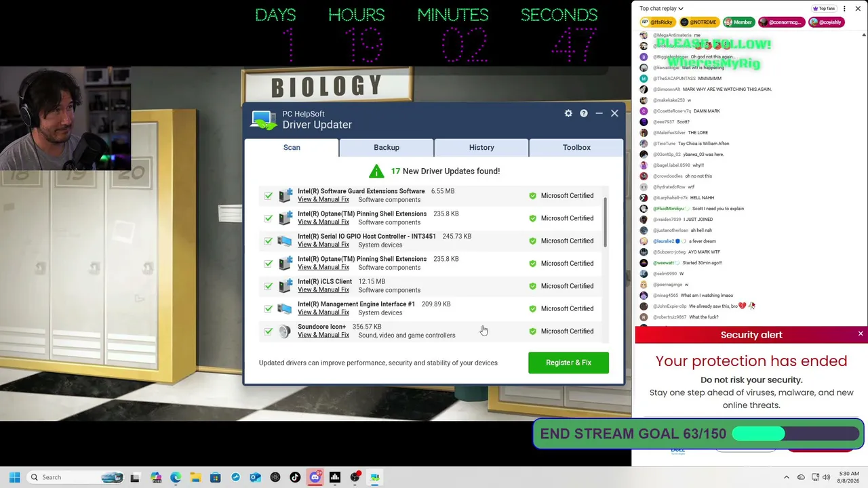The width and height of the screenshot is (868, 488).
Task: Switch to Discord on the taskbar
Action: (315, 477)
